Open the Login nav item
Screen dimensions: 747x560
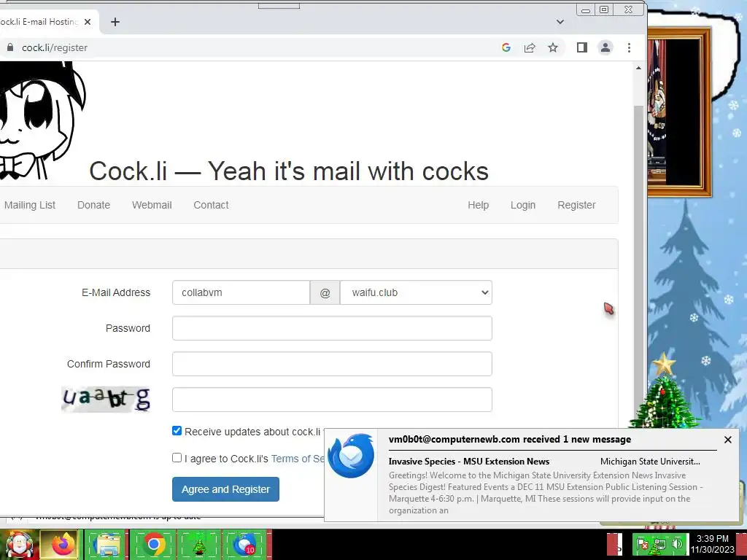(x=522, y=205)
